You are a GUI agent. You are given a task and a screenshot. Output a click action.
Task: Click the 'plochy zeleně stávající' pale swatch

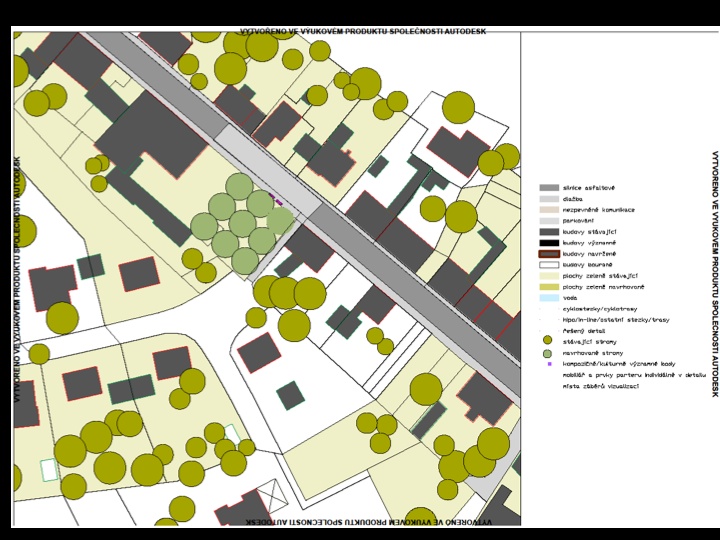pos(549,276)
